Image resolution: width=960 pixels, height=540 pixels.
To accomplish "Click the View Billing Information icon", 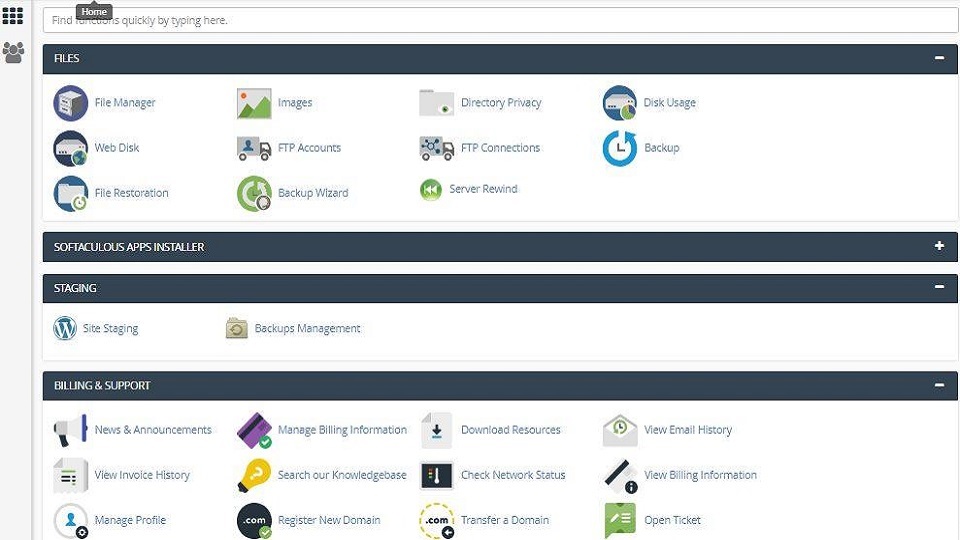I will (620, 476).
